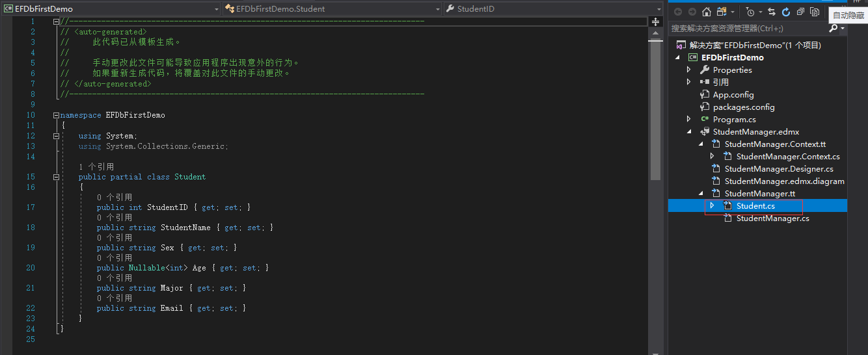Screen dimensions: 868x355
Task: Click the references icon beside 引用
Action: tap(705, 82)
